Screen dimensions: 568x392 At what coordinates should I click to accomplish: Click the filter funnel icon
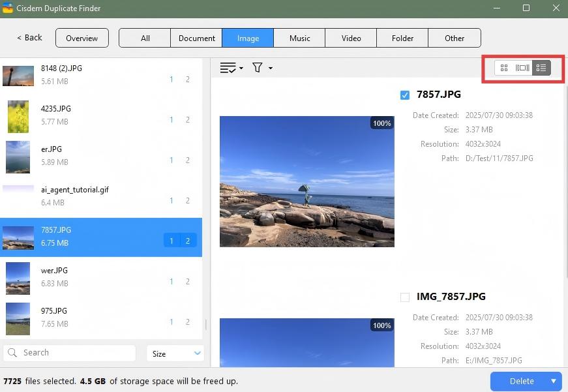point(258,68)
